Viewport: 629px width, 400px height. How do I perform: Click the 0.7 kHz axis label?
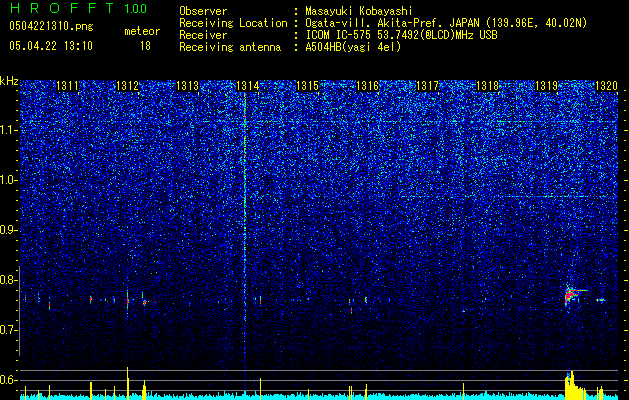coord(9,330)
